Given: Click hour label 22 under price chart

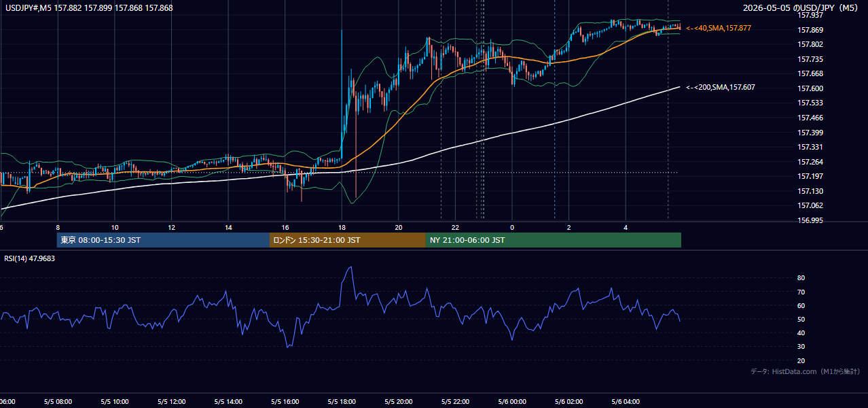Looking at the screenshot, I should click(455, 227).
